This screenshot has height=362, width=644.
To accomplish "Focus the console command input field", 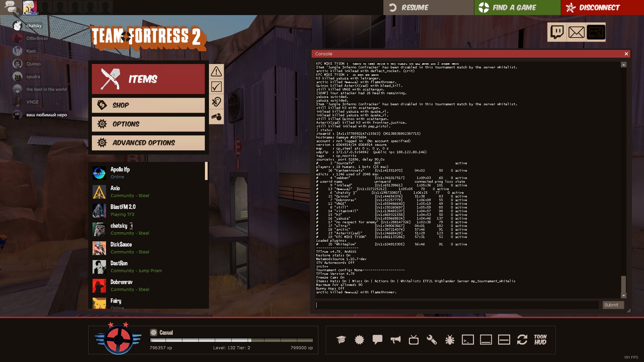I will click(x=457, y=305).
